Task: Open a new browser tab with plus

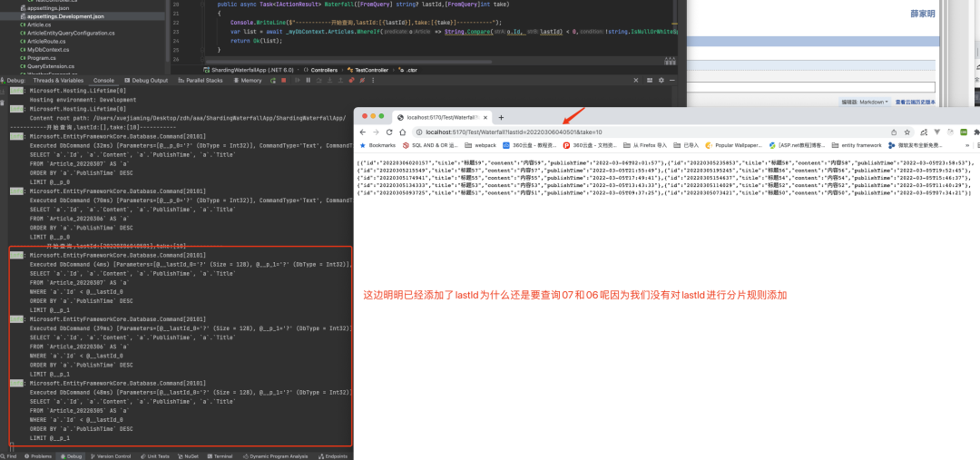Action: point(501,117)
